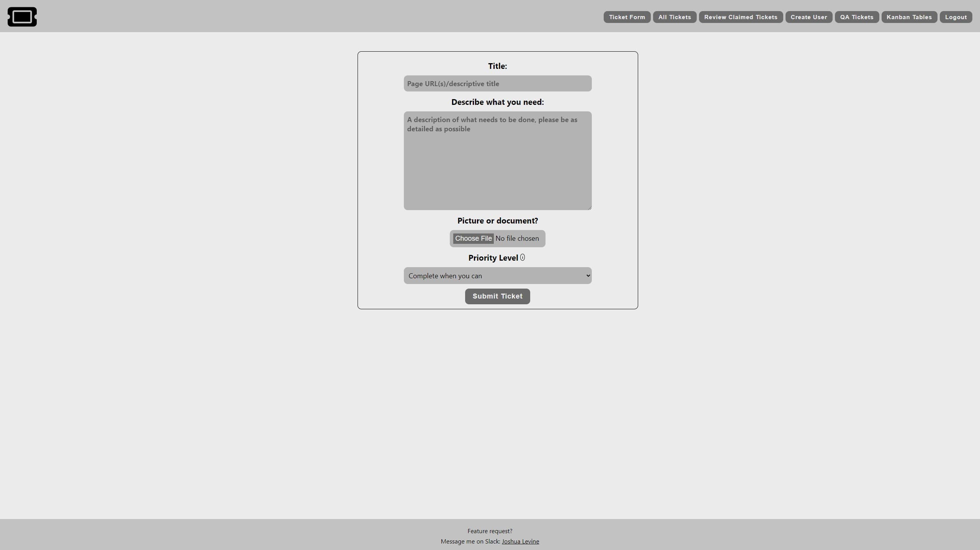Click the Ticket Form navigation icon
Image resolution: width=980 pixels, height=550 pixels.
click(x=627, y=16)
